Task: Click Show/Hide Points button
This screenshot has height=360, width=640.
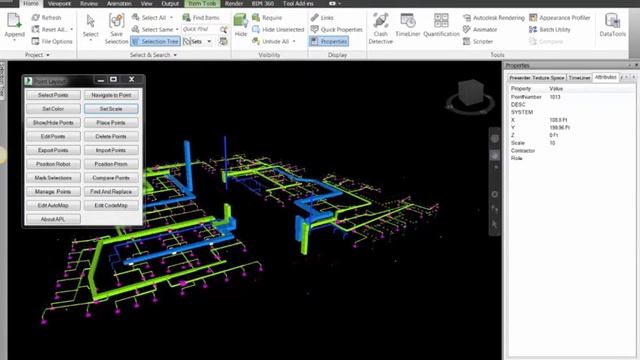Action: 53,123
